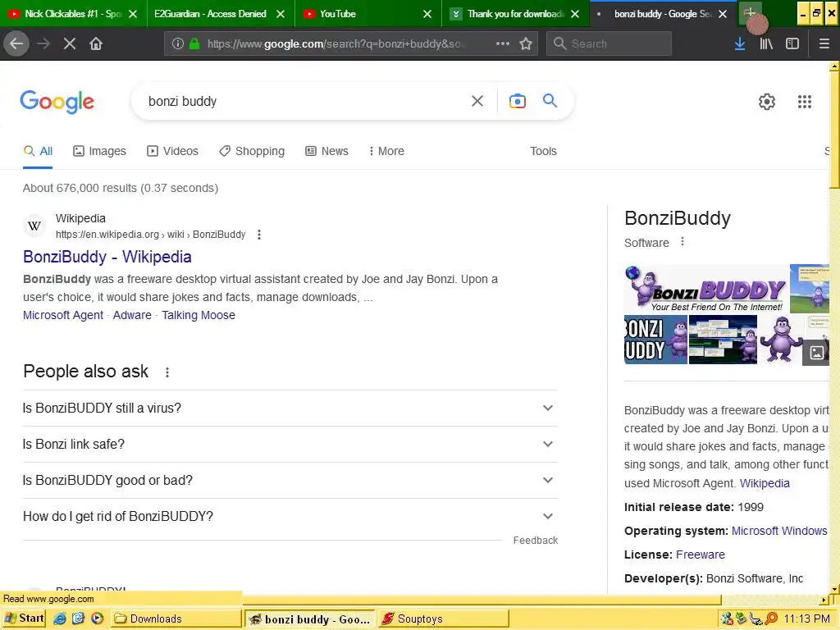Open the Firefox hamburger menu
Image resolution: width=840 pixels, height=630 pixels.
click(824, 43)
